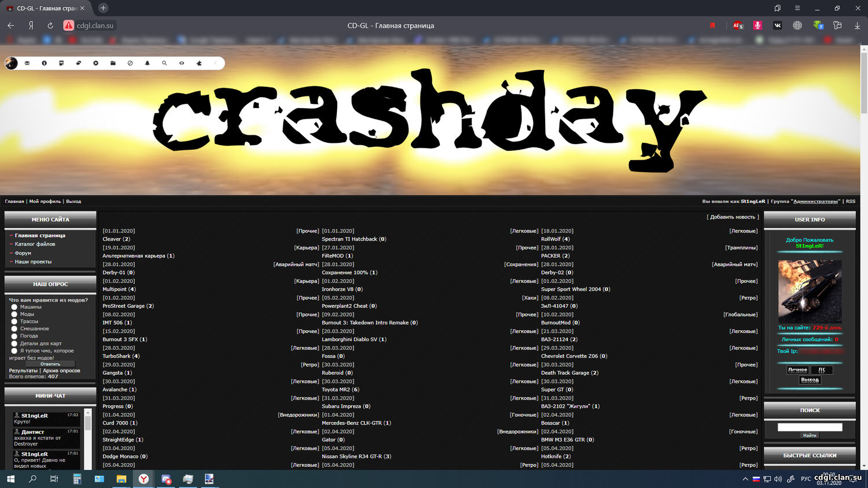Click the puzzle piece icon in admin bar
Viewport: 868px width, 488px height.
pos(199,63)
